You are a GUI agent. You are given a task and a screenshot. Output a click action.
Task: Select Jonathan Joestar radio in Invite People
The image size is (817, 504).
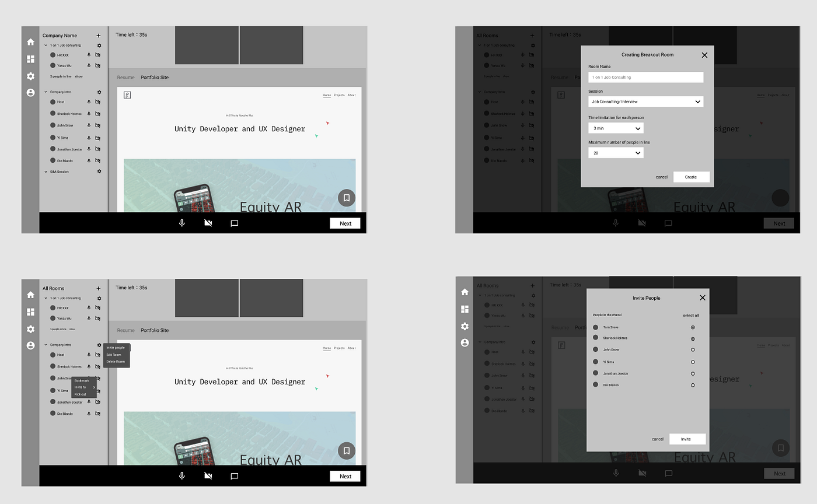(693, 373)
